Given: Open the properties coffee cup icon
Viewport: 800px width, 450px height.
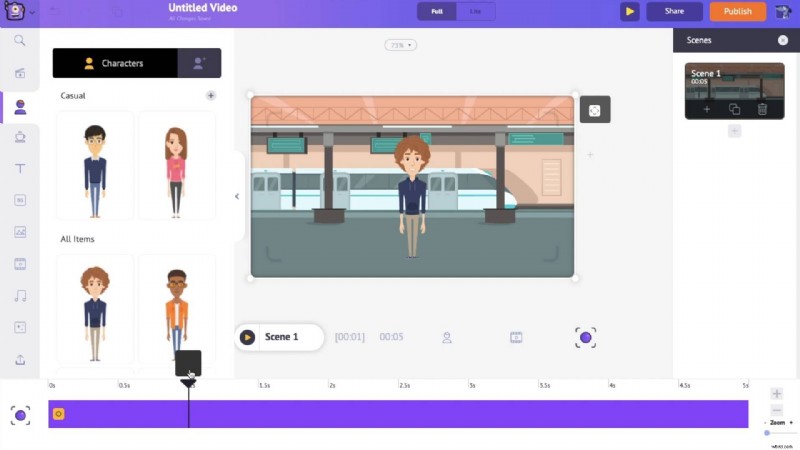Looking at the screenshot, I should 20,137.
